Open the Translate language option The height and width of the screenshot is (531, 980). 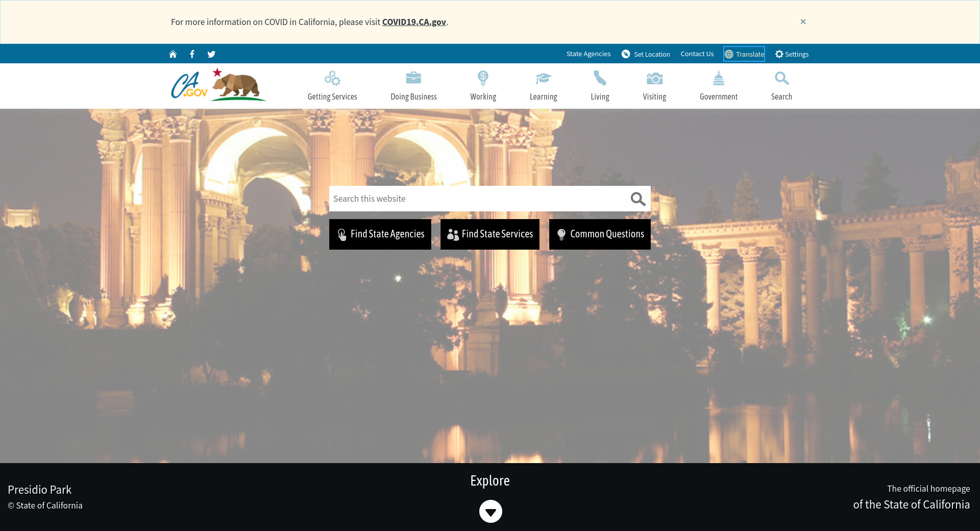pos(744,54)
